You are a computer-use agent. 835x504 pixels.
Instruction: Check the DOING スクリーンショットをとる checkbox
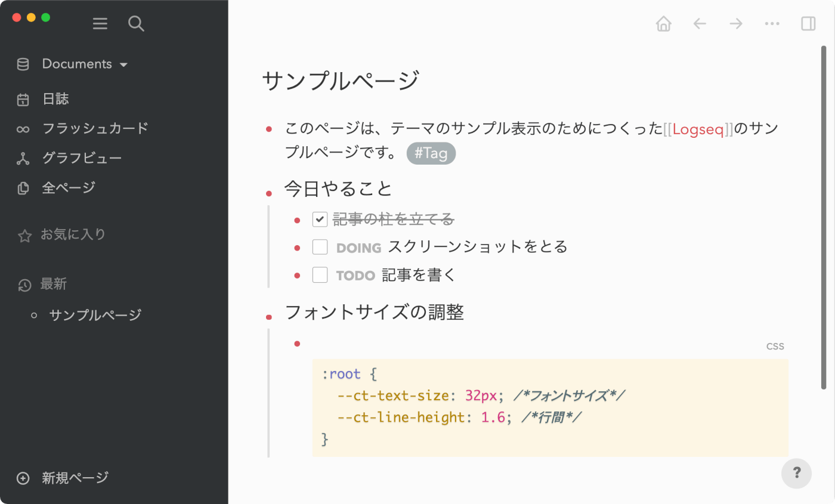click(x=320, y=247)
